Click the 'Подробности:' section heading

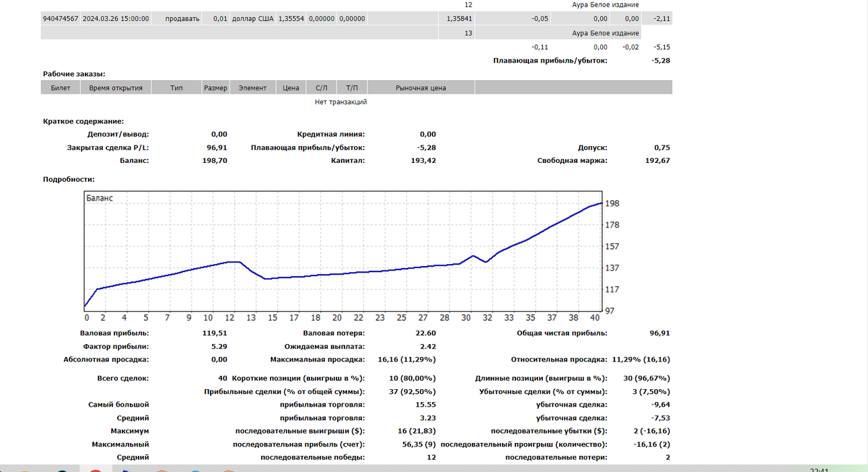(69, 179)
